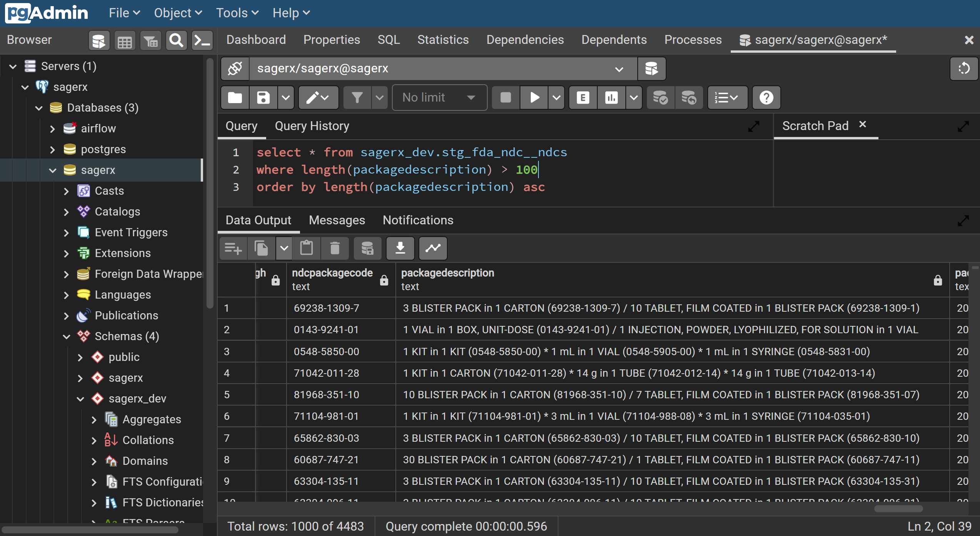980x536 pixels.
Task: Execute the query with the play button
Action: (x=534, y=97)
